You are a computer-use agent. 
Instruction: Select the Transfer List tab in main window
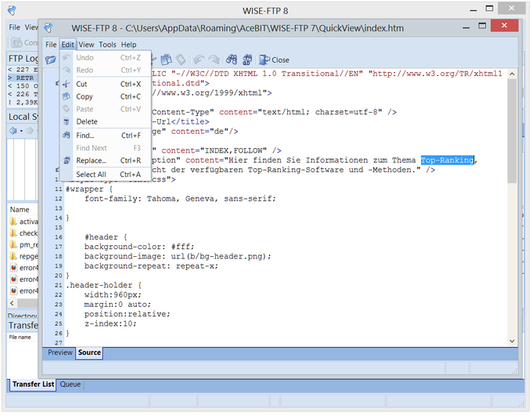[33, 384]
